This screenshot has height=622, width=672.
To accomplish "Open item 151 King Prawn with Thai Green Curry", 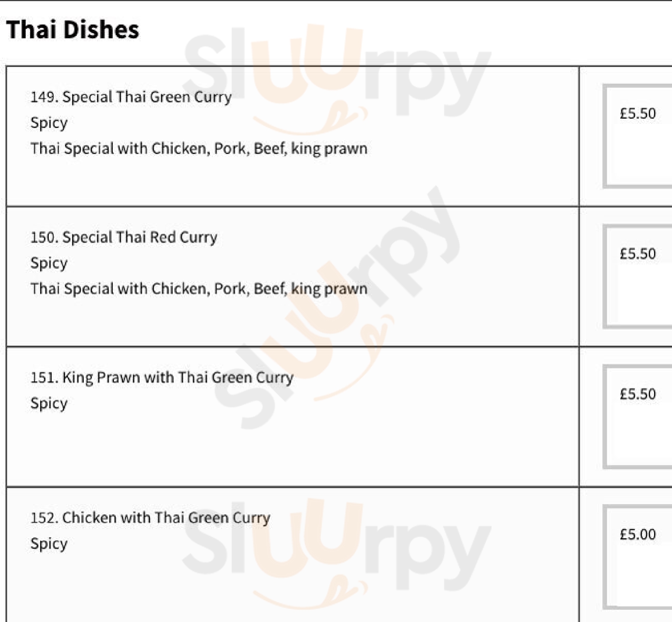I will tap(162, 378).
